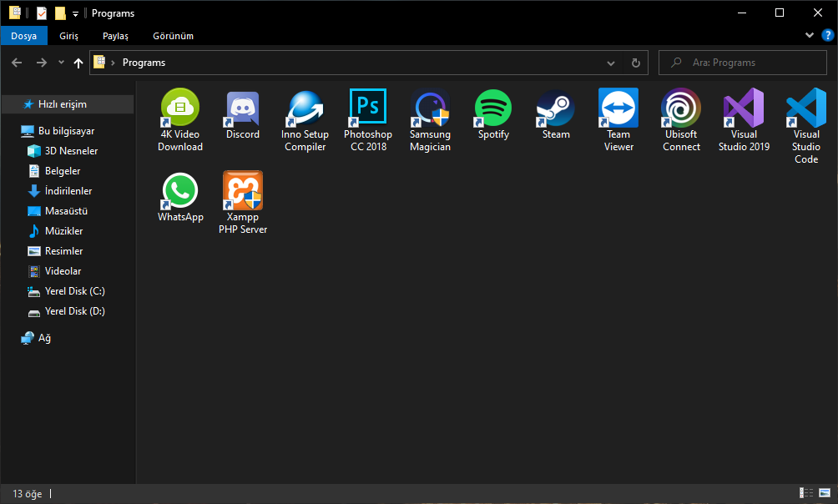Image resolution: width=838 pixels, height=504 pixels.
Task: Click the address bar path chevron
Action: (x=113, y=63)
